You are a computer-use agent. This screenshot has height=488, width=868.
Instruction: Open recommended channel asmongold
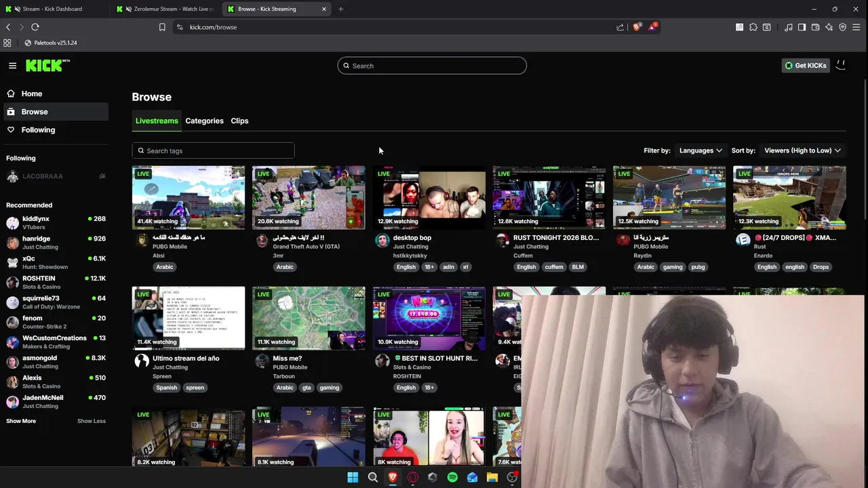[x=56, y=362]
